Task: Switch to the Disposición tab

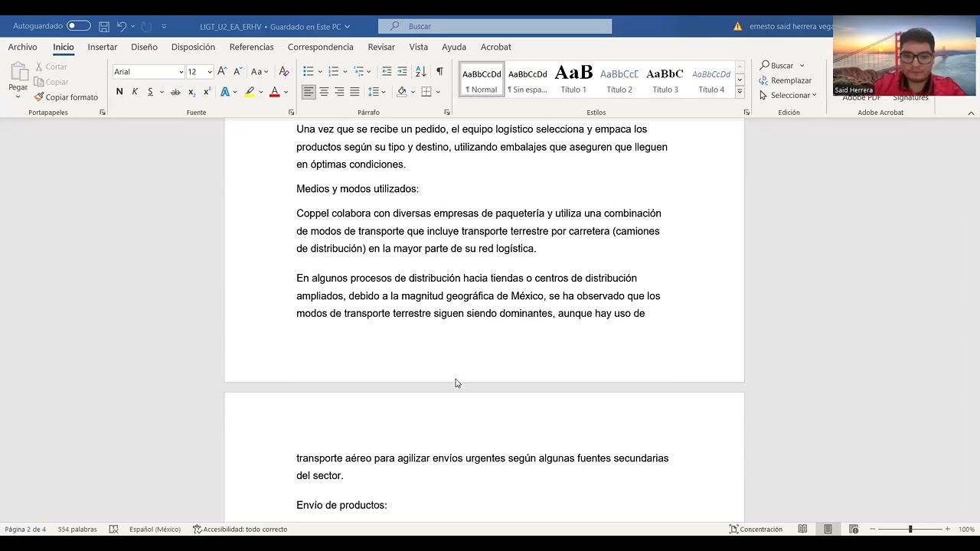Action: coord(193,47)
